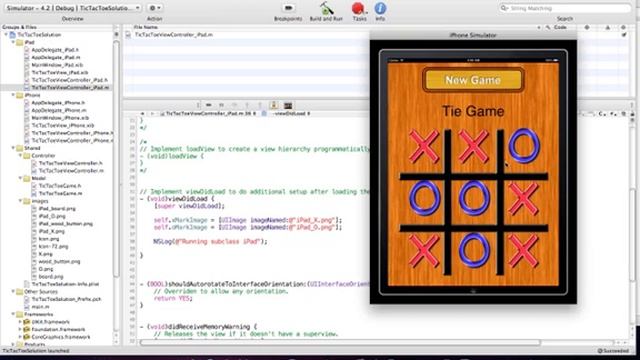Click the search magnifier icon
The image size is (640, 360).
[x=504, y=8]
